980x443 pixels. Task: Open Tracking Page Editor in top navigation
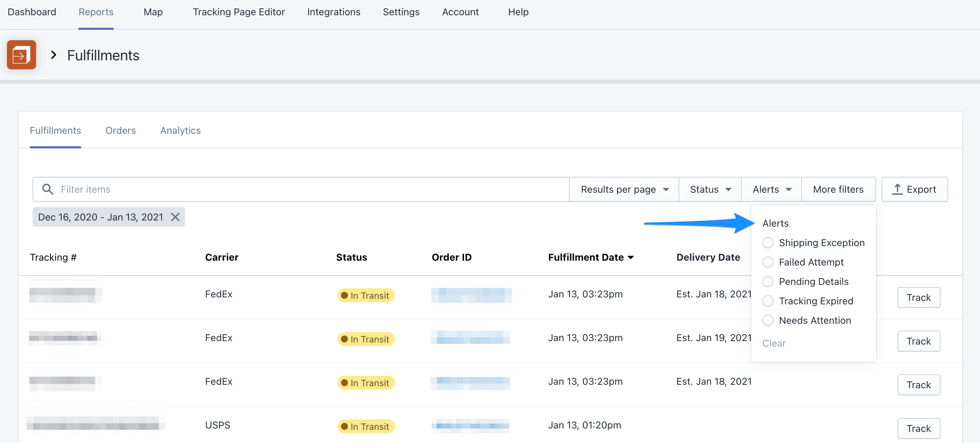point(238,12)
